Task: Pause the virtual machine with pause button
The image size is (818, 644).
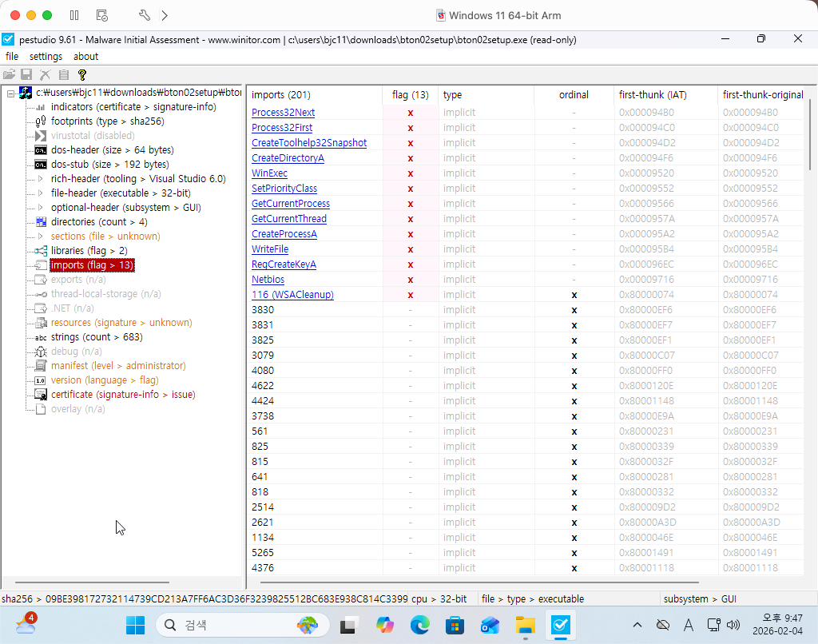Action: (x=74, y=15)
